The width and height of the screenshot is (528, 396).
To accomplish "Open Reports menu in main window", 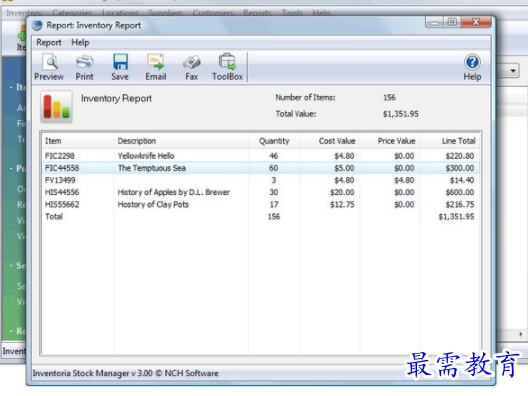I will pyautogui.click(x=258, y=13).
